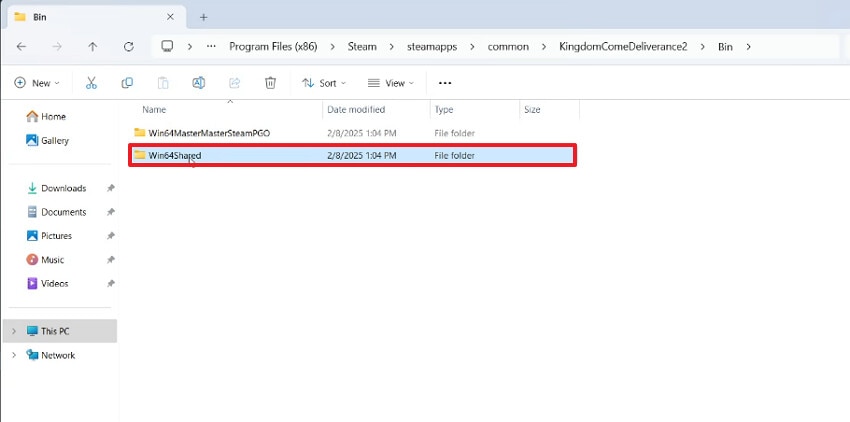Expand chevron after Program Files (x86)

(333, 47)
